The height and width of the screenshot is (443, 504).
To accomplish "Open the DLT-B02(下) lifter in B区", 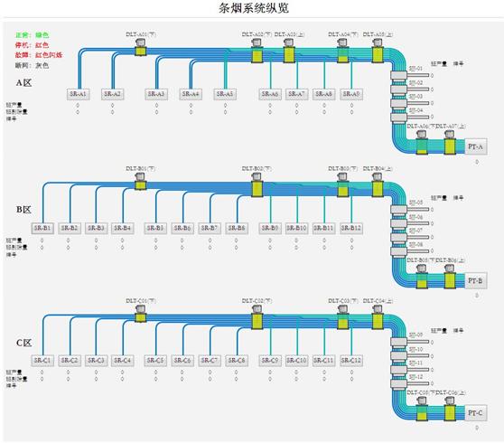I will click(257, 185).
